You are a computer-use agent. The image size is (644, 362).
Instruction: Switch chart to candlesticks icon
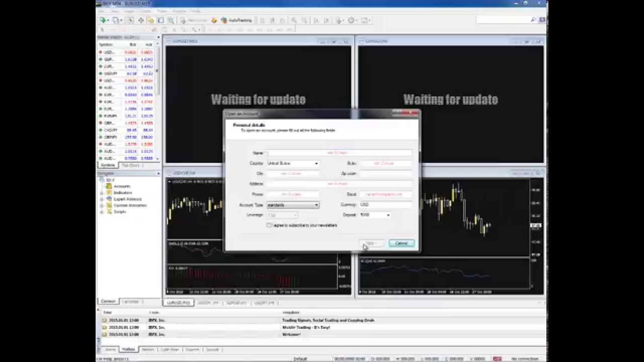(x=272, y=20)
